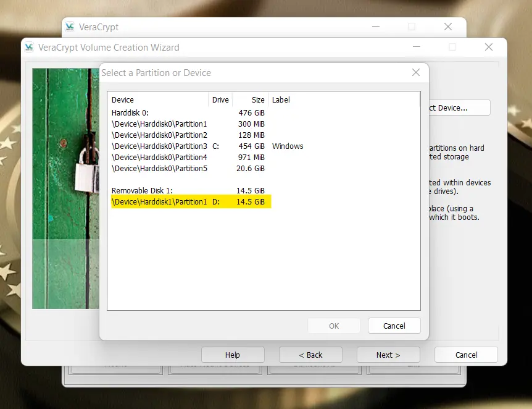The image size is (532, 409).
Task: Close the Select a Partition or Device dialog
Action: pyautogui.click(x=416, y=72)
